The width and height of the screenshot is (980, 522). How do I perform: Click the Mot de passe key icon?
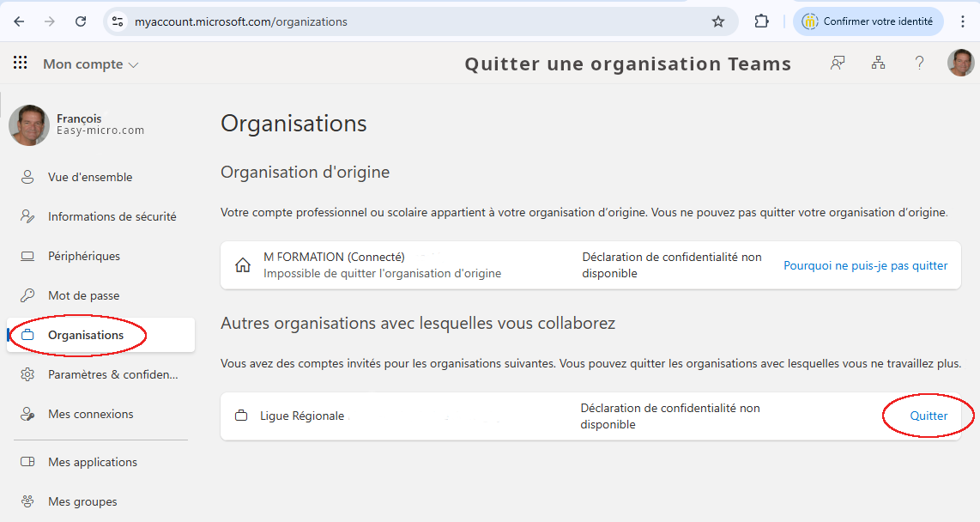pos(27,295)
